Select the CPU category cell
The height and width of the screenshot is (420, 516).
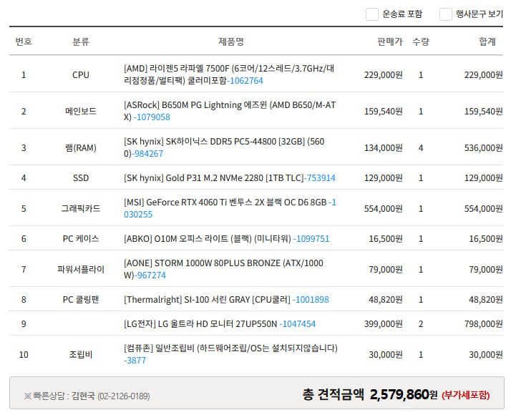(x=81, y=75)
